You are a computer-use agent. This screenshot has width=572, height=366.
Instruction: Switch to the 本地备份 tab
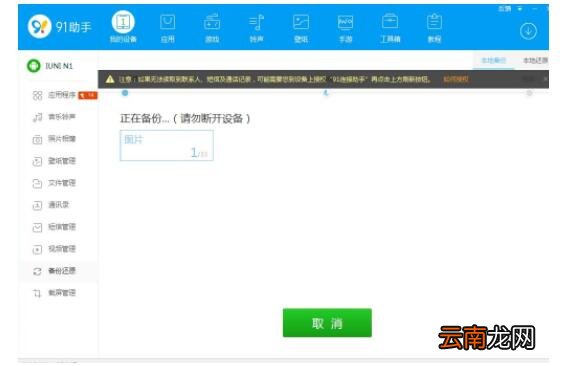(x=494, y=60)
